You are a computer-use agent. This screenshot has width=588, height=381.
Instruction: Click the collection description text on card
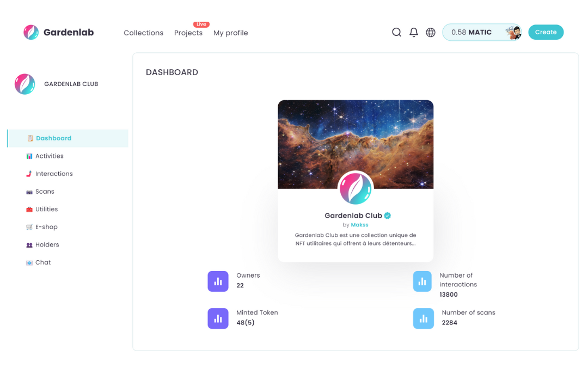point(356,239)
